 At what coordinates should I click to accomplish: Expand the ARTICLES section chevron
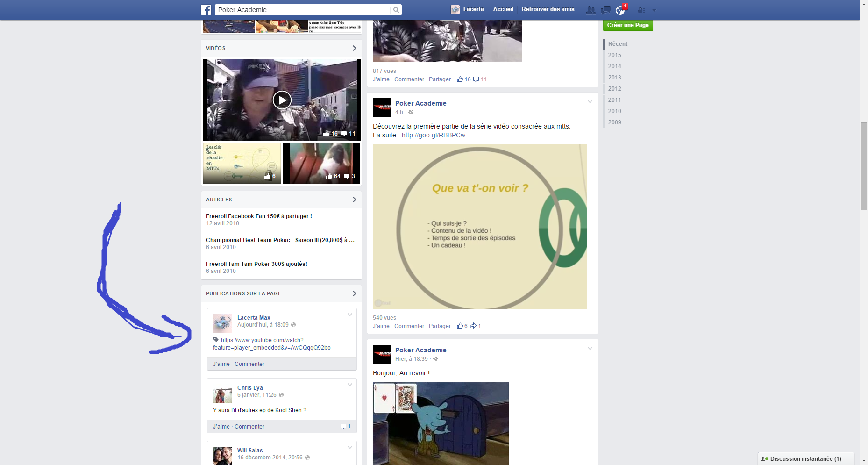click(354, 200)
